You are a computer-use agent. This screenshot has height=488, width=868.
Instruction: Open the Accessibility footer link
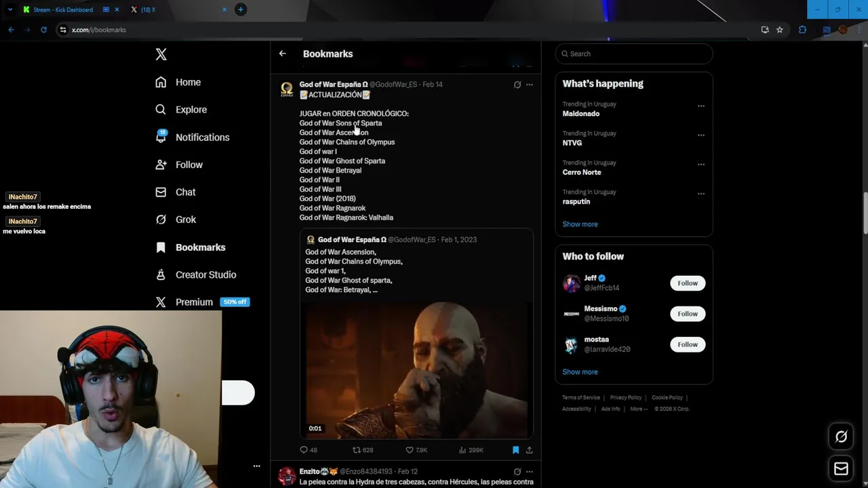[x=576, y=409]
